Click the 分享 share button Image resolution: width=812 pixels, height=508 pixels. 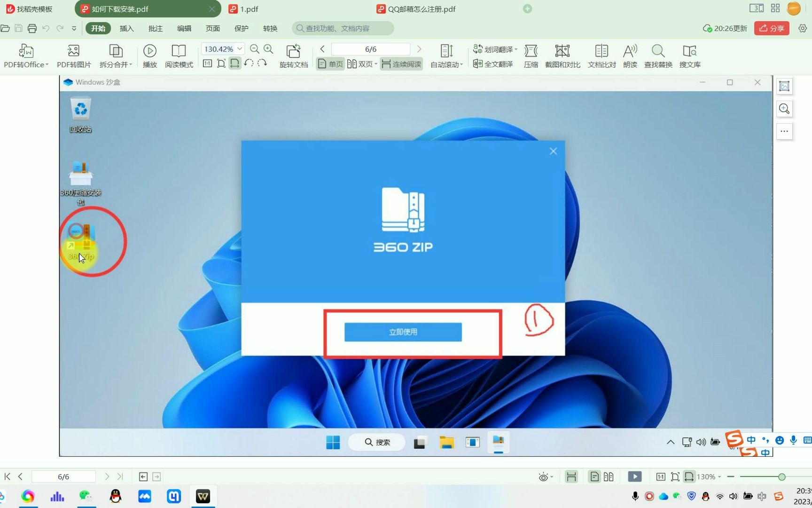772,28
